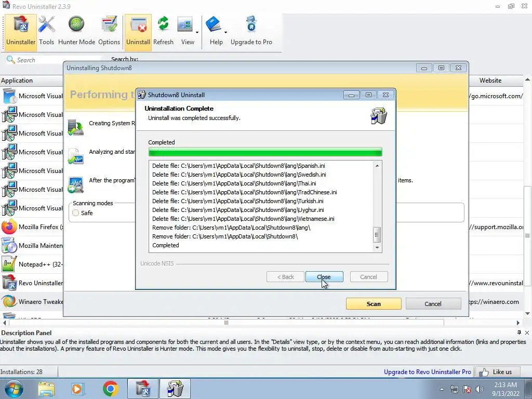Click uninstall log scroll down arrow
This screenshot has width=532, height=399.
coord(377,248)
